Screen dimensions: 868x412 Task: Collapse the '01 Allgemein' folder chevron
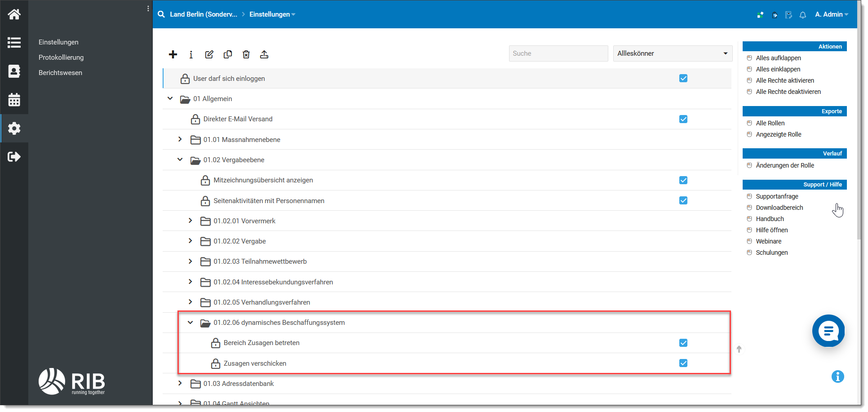tap(170, 98)
